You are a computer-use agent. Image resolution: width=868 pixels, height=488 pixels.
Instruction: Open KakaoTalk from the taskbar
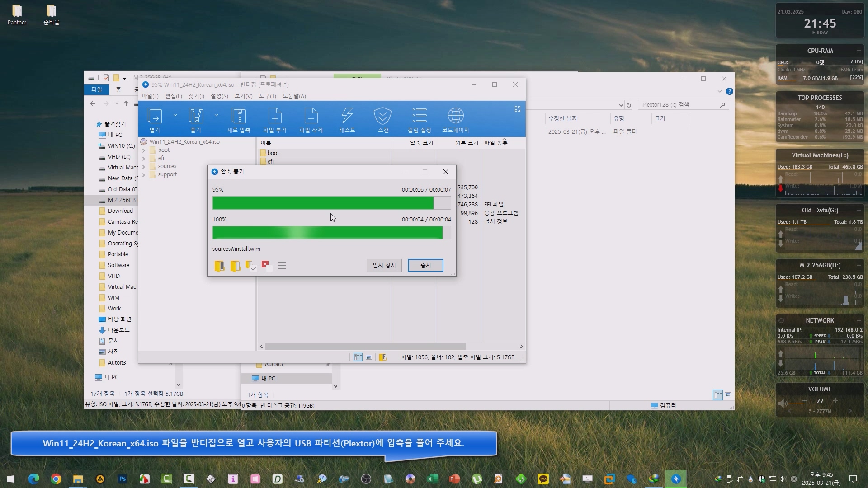(x=543, y=479)
